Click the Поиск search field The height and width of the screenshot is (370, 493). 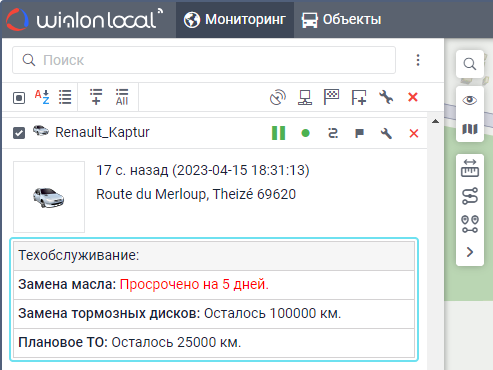pos(204,60)
